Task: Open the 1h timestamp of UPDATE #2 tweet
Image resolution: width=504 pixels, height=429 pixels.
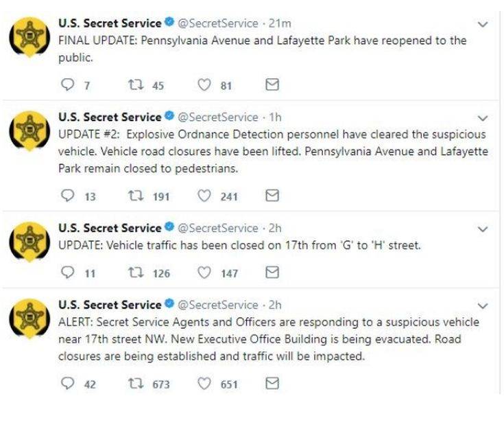Action: click(275, 117)
